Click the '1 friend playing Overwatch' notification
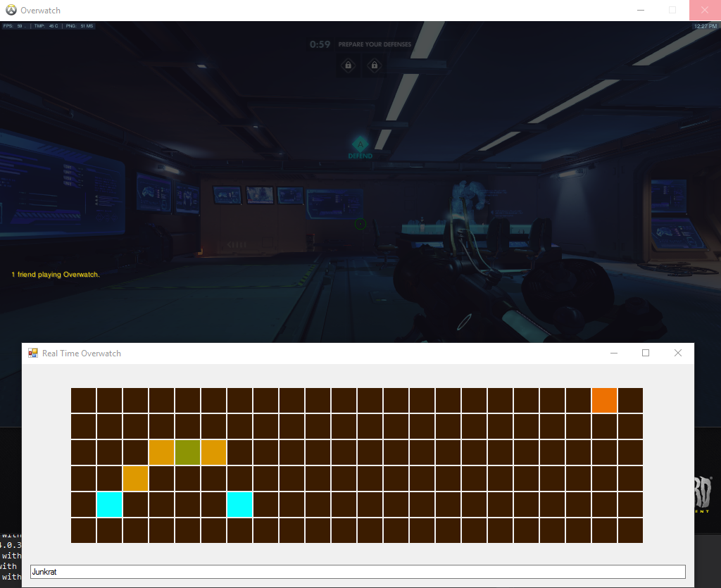Viewport: 721px width, 588px height. [55, 275]
